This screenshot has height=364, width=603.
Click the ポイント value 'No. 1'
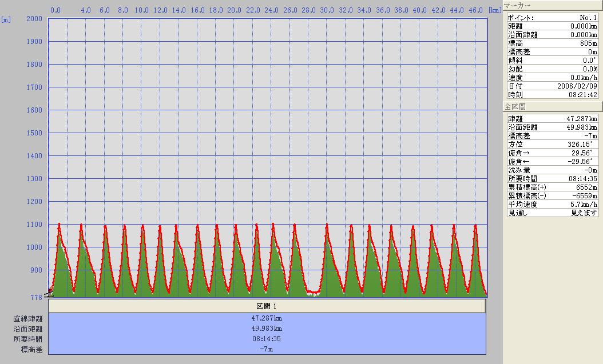(x=588, y=18)
